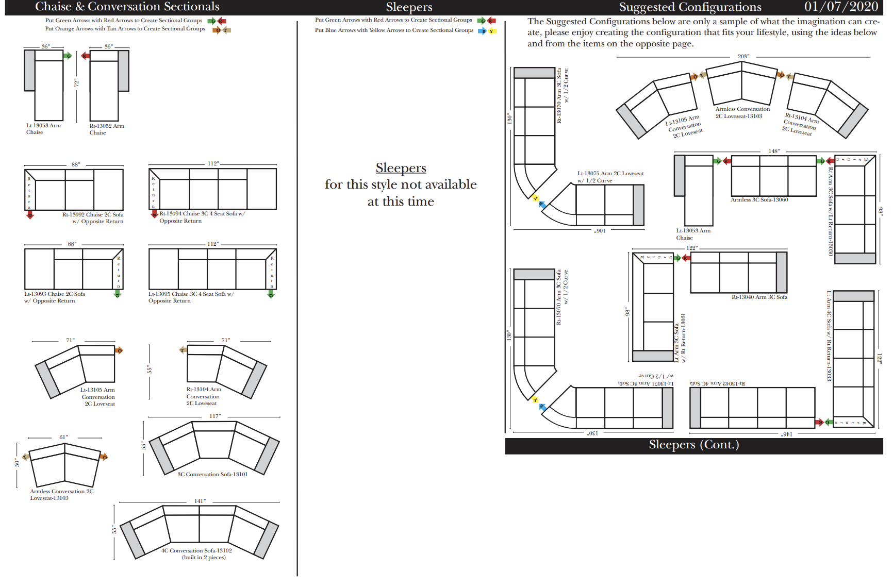Select the 4C Conversation Sofa-13102 diagram
Viewport: 893px width, 588px height.
pos(200,530)
